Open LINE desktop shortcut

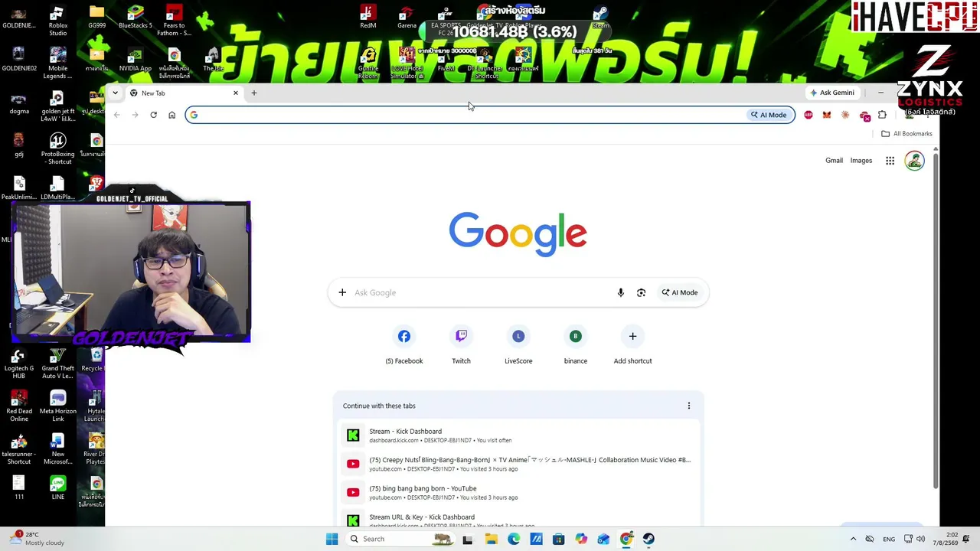point(57,487)
